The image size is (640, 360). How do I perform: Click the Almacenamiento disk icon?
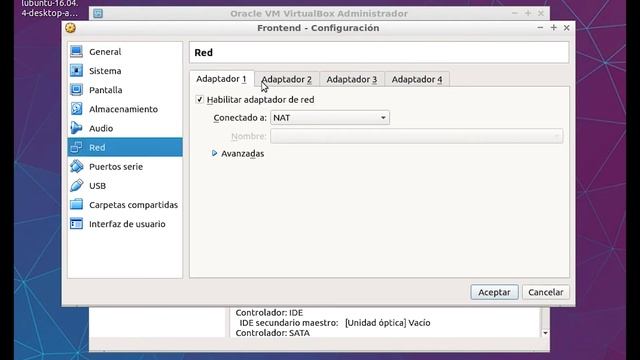point(76,109)
